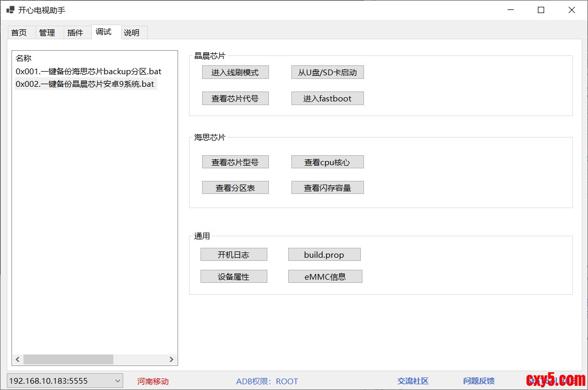Click the 查看cpu核心 button
The image size is (588, 390).
click(x=327, y=162)
